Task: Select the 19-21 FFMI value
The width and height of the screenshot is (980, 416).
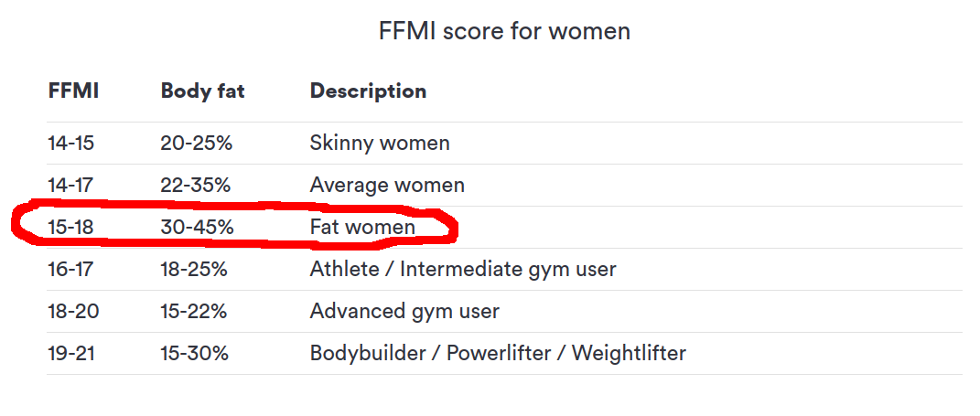Action: click(70, 354)
